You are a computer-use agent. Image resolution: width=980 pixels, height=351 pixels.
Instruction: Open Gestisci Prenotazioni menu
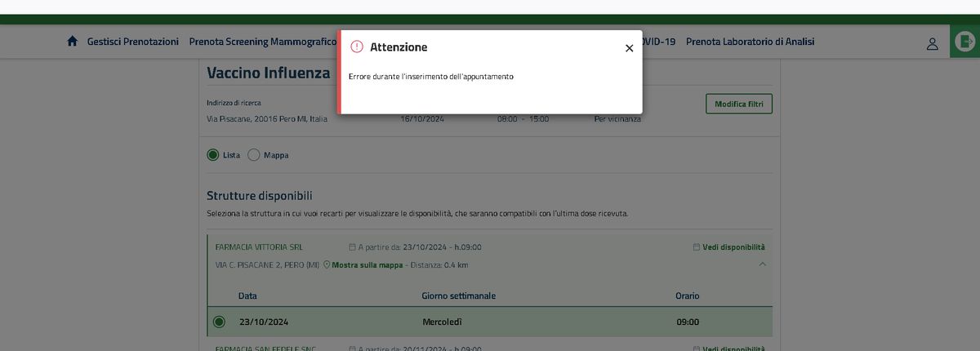(133, 42)
